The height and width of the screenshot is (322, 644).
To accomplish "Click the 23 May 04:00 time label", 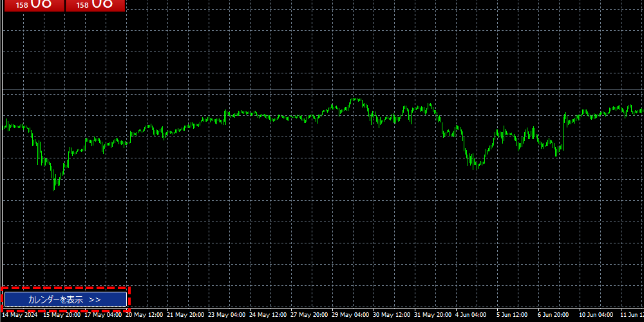I will (227, 316).
